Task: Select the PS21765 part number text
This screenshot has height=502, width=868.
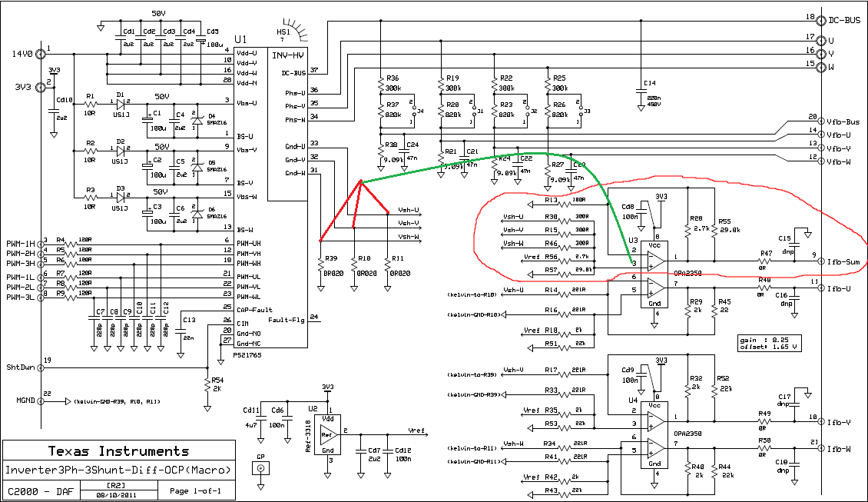Action: click(247, 355)
